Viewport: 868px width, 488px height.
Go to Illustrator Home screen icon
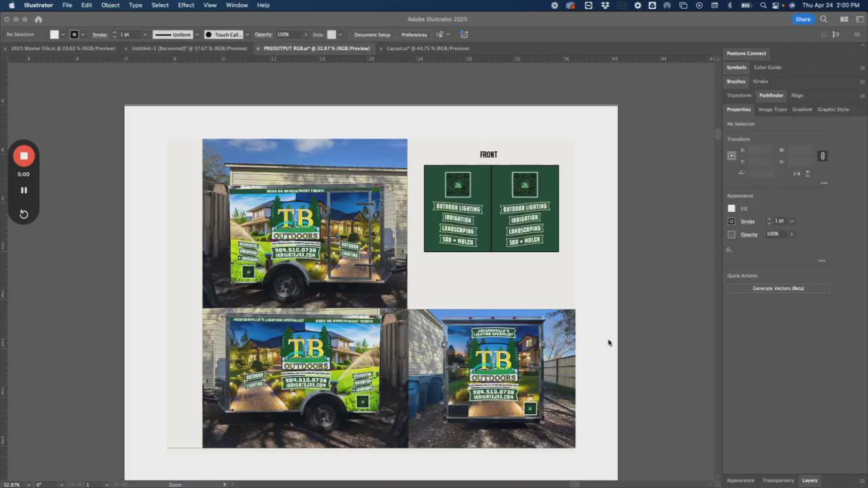(38, 20)
